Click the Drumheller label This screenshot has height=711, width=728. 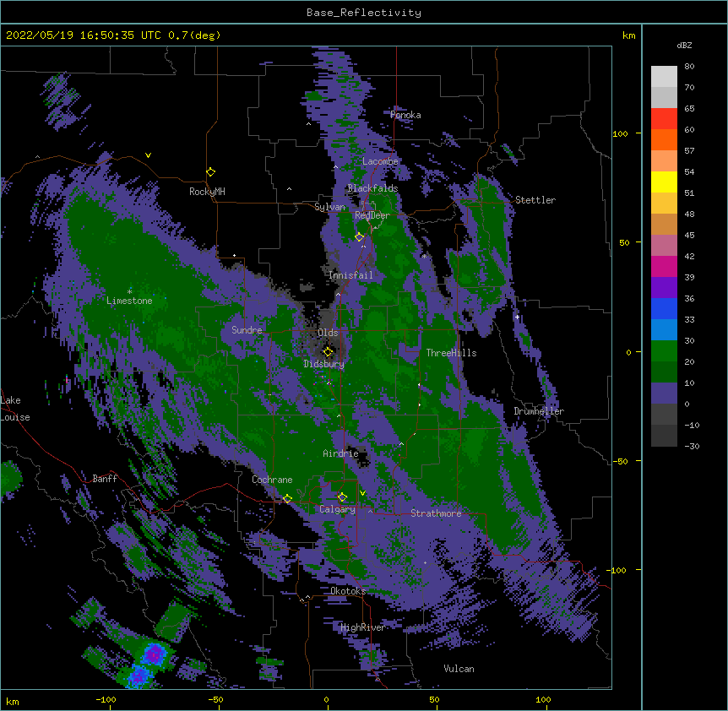[539, 411]
